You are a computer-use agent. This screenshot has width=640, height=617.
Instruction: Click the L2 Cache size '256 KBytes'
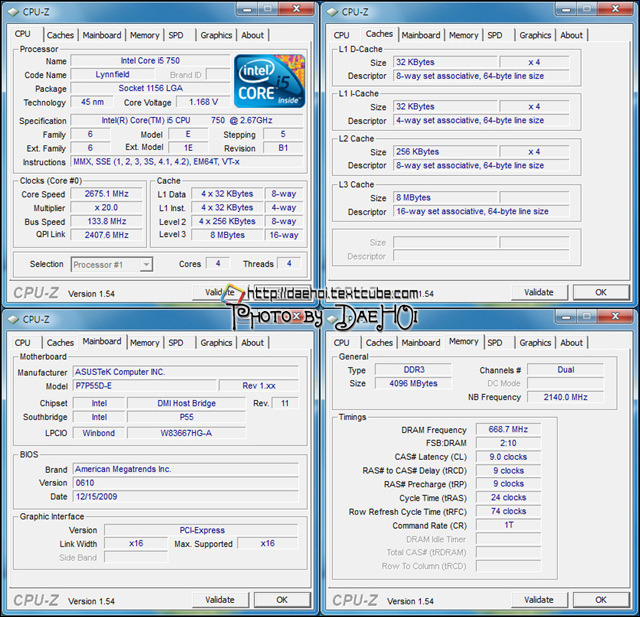coord(445,152)
